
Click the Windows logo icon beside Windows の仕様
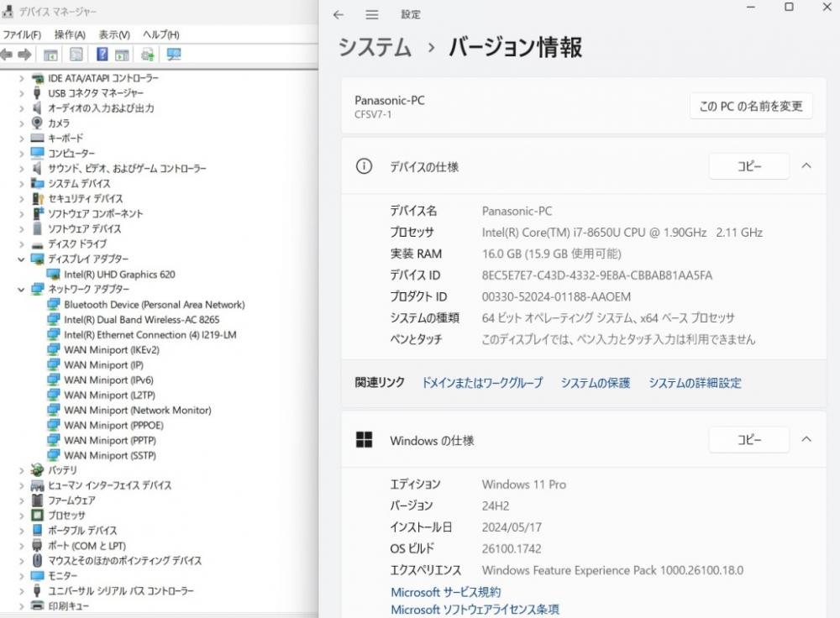click(365, 440)
